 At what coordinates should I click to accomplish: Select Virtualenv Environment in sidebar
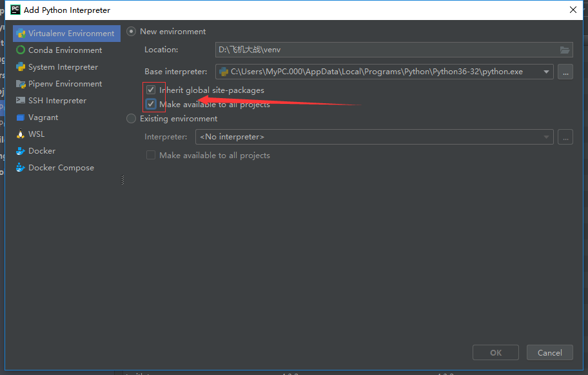[66, 33]
